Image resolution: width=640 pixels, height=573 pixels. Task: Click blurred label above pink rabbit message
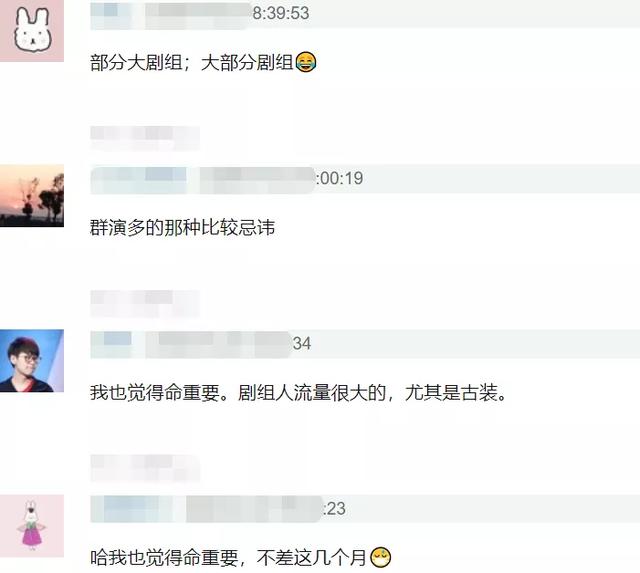tap(144, 468)
